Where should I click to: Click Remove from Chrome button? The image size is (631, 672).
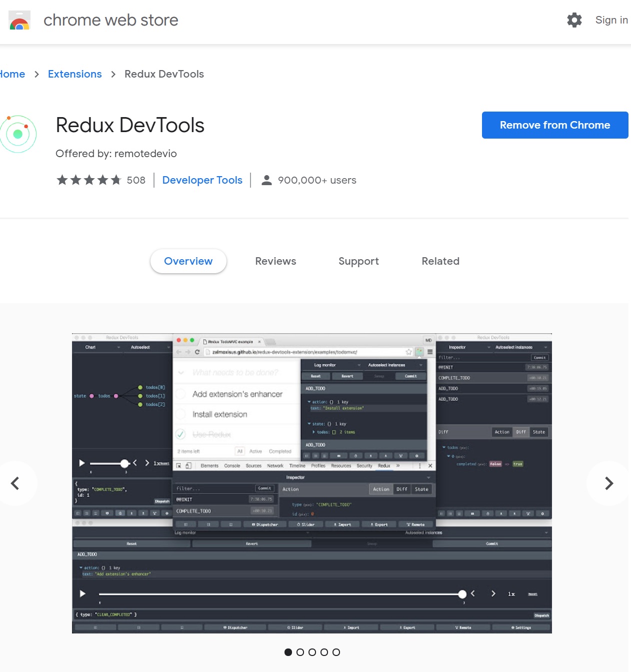[x=554, y=125]
